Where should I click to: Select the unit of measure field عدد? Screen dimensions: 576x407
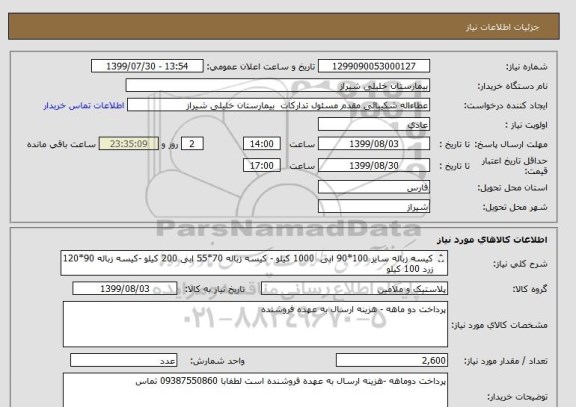pyautogui.click(x=123, y=360)
